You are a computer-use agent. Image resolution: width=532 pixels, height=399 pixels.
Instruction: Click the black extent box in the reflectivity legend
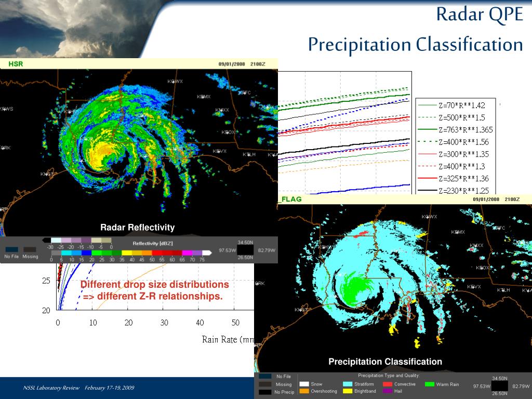[245, 250]
